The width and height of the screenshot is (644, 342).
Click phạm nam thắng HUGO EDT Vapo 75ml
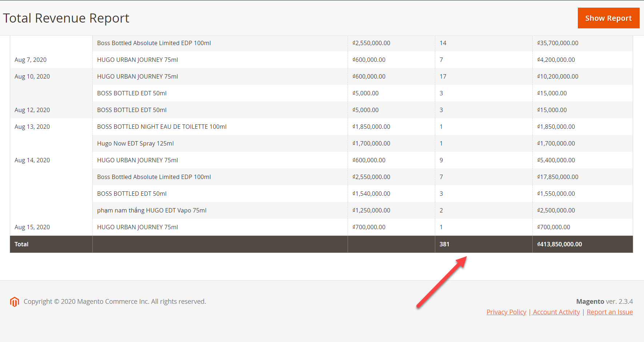click(x=152, y=210)
